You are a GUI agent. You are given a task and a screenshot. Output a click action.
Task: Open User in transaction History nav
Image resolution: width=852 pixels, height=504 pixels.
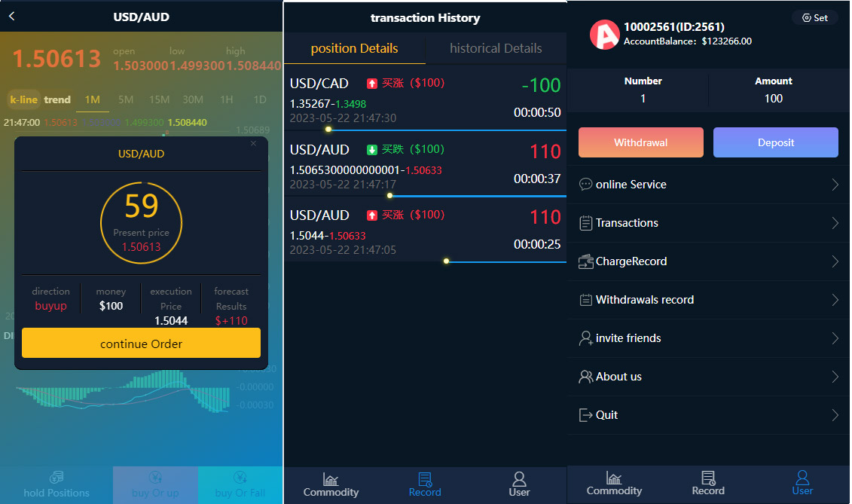point(519,484)
